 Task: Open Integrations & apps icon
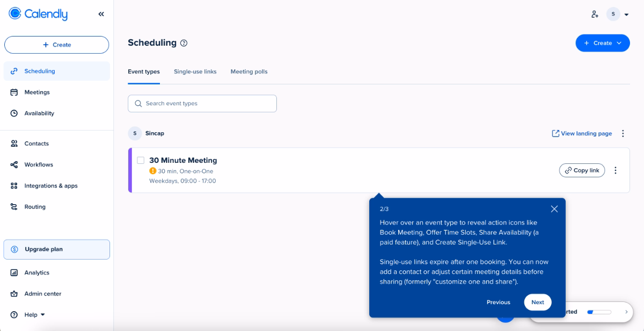tap(13, 185)
